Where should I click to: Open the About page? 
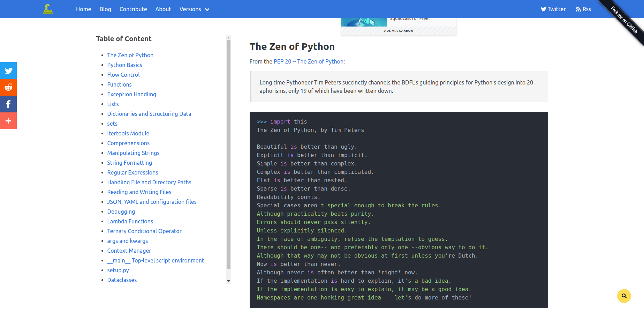[163, 9]
